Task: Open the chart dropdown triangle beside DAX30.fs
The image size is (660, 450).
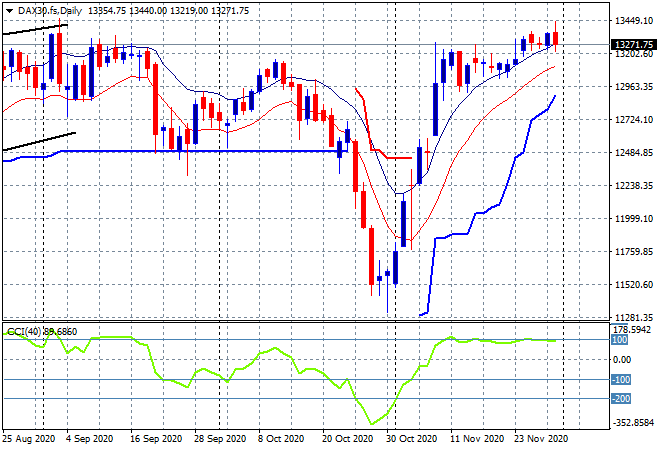Action: 9,11
